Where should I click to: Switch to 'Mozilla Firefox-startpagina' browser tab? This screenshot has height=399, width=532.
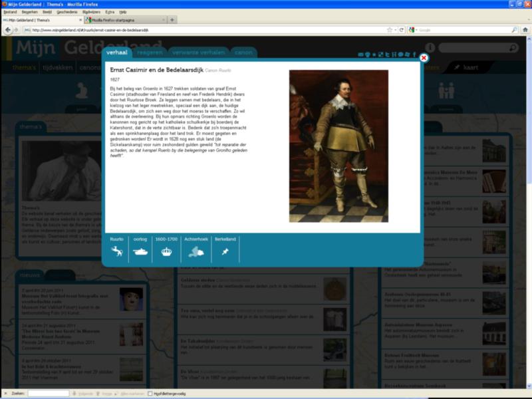tap(125, 20)
